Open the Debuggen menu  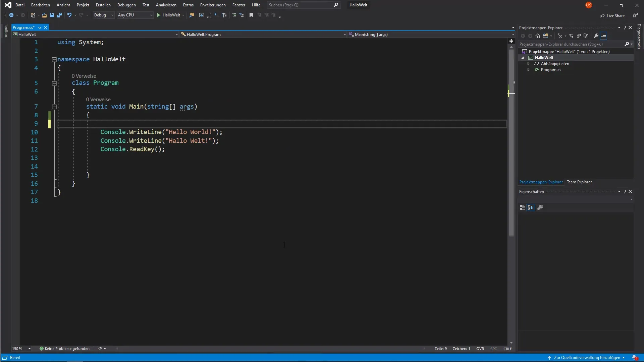[126, 5]
